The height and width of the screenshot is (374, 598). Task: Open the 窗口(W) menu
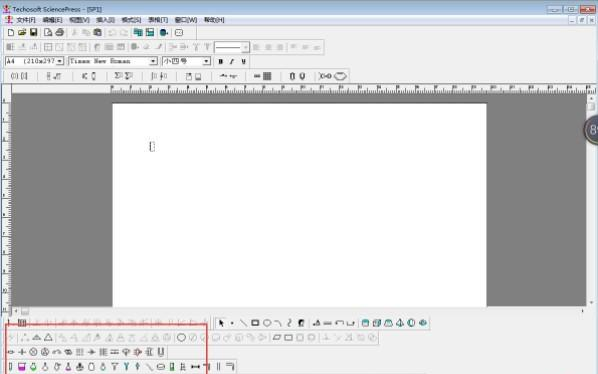click(x=186, y=20)
